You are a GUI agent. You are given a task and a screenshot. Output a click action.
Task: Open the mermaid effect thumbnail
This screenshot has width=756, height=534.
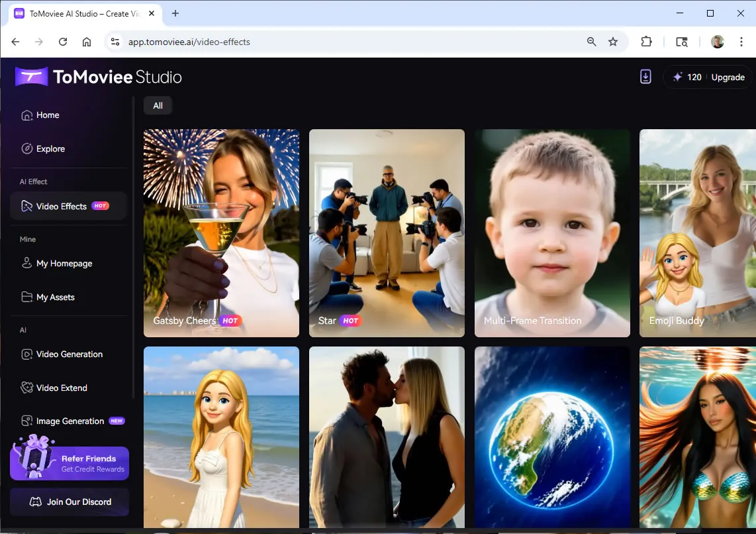[698, 437]
